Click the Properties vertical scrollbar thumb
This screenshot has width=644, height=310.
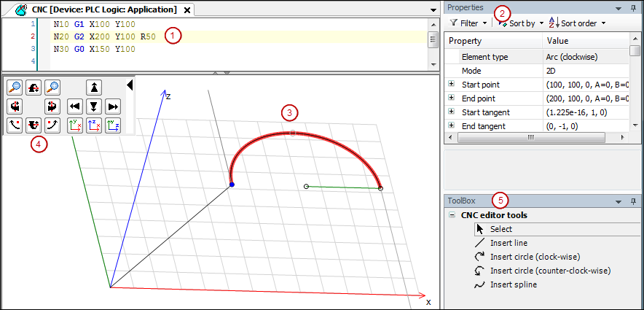pyautogui.click(x=635, y=51)
